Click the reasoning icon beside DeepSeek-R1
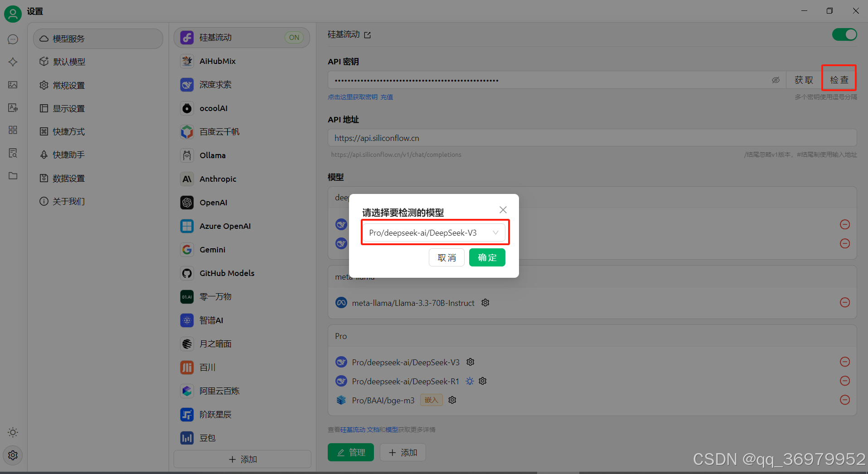The width and height of the screenshot is (868, 474). (x=470, y=381)
